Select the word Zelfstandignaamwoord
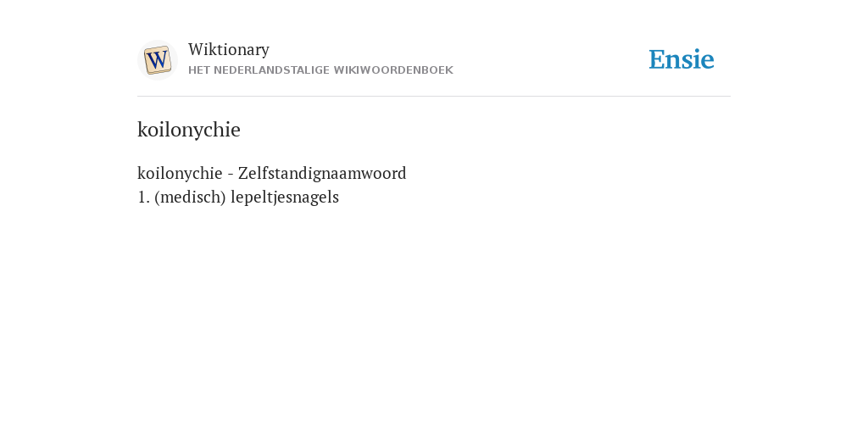Image resolution: width=868 pixels, height=434 pixels. pos(322,173)
